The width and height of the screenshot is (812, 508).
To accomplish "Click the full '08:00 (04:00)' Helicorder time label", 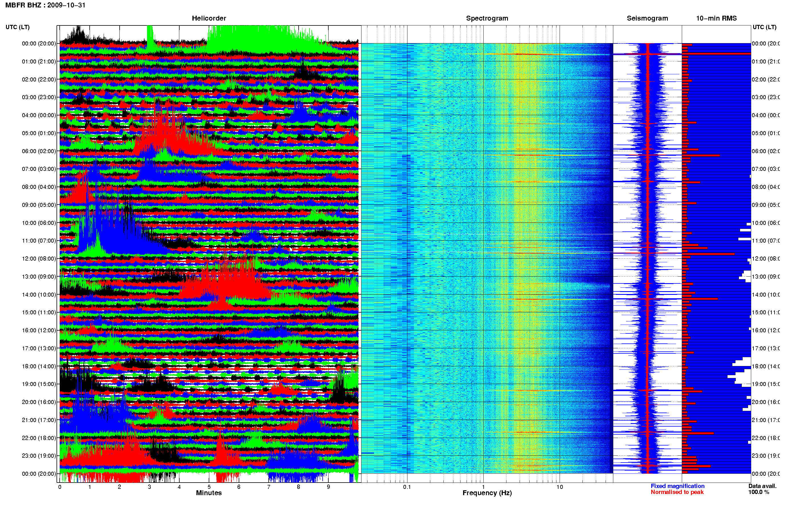I will [39, 187].
